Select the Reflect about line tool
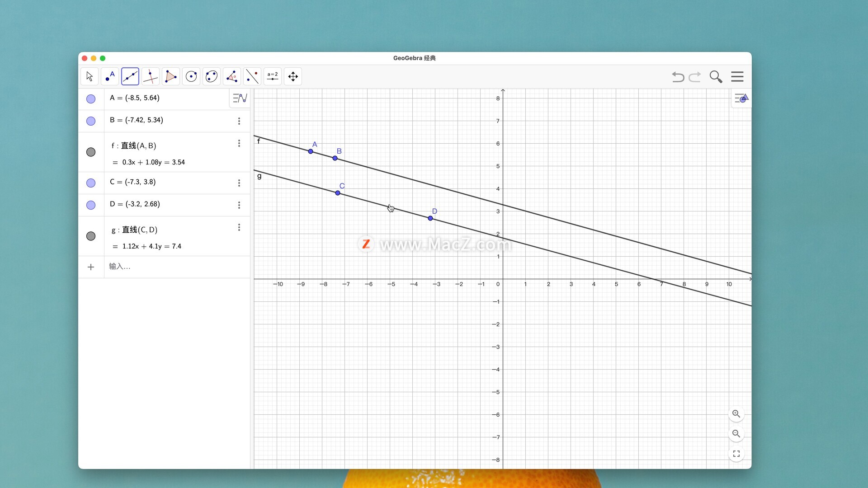The image size is (868, 488). 252,76
